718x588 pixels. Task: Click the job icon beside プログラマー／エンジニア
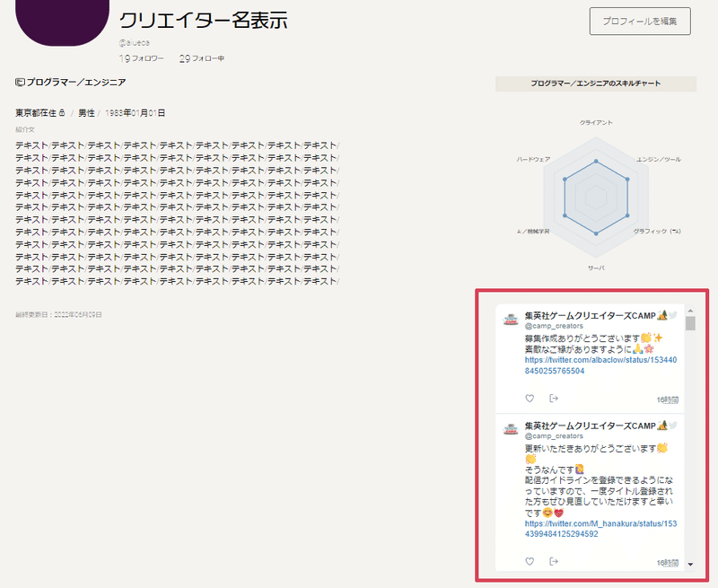click(20, 83)
